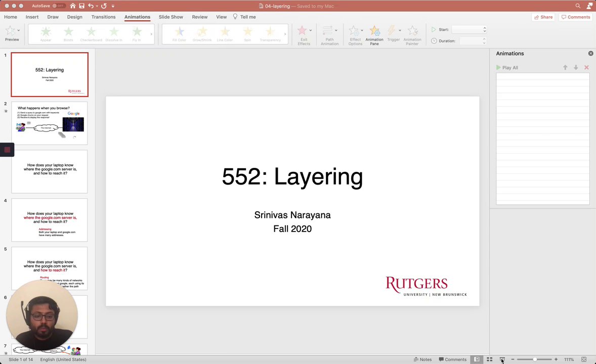The width and height of the screenshot is (596, 364).
Task: Click the account profile icon
Action: pos(590,6)
